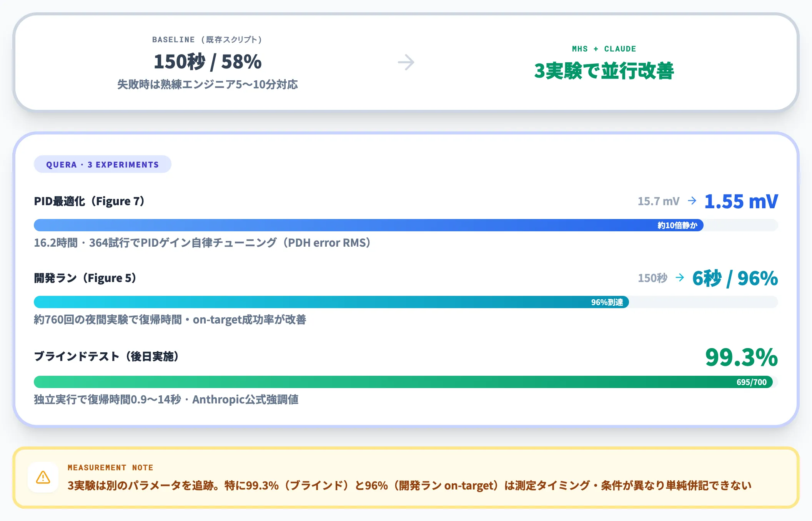Click the 99.3% result value
This screenshot has width=812, height=521.
[x=741, y=357]
